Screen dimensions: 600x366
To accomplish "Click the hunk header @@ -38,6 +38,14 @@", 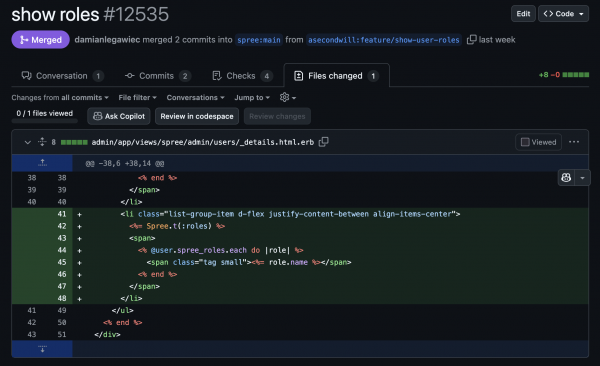I will [125, 163].
